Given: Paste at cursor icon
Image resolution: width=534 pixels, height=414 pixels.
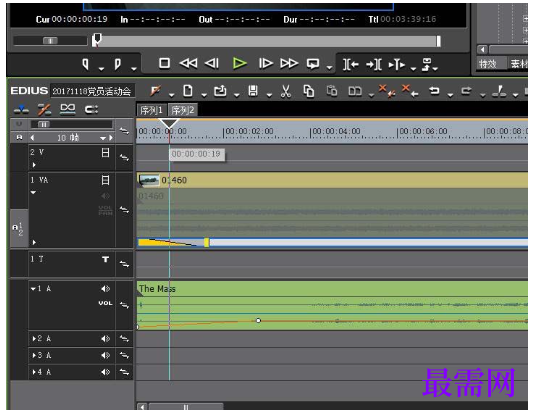Looking at the screenshot, I should coord(332,91).
